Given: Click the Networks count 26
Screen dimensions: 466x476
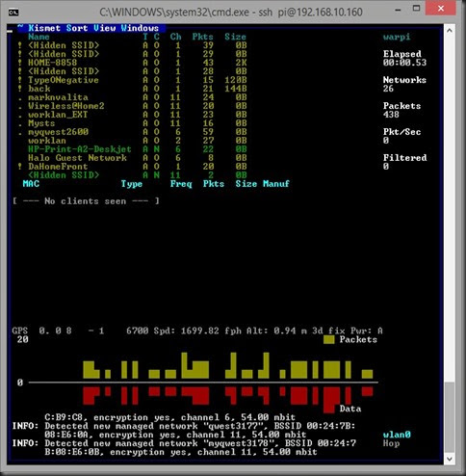Looking at the screenshot, I should coord(388,89).
